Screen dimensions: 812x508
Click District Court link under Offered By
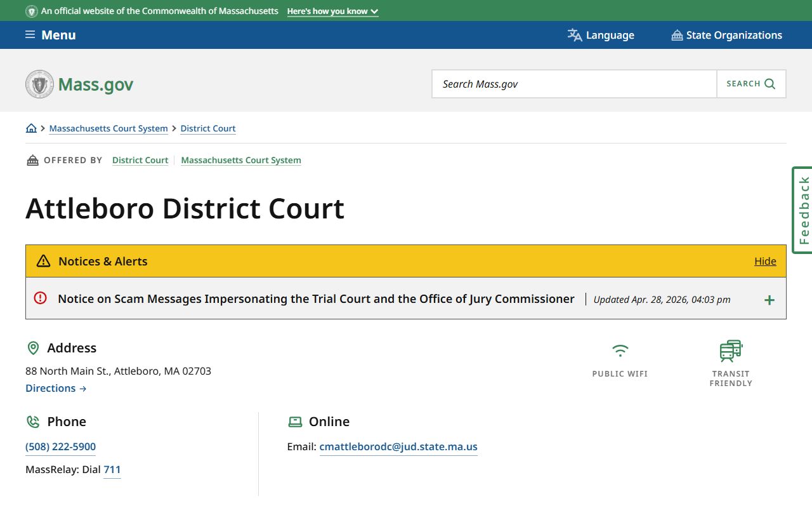(x=140, y=160)
